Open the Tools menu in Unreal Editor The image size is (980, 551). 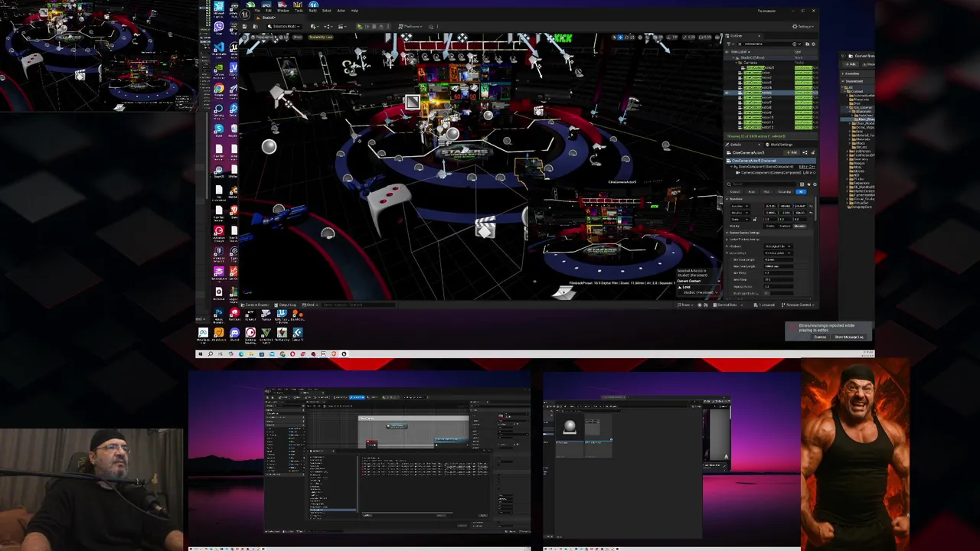299,11
